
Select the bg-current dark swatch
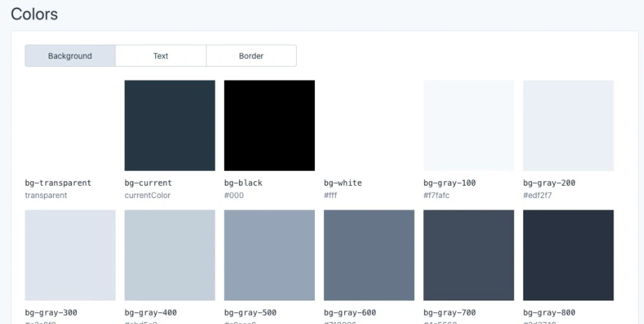point(169,125)
